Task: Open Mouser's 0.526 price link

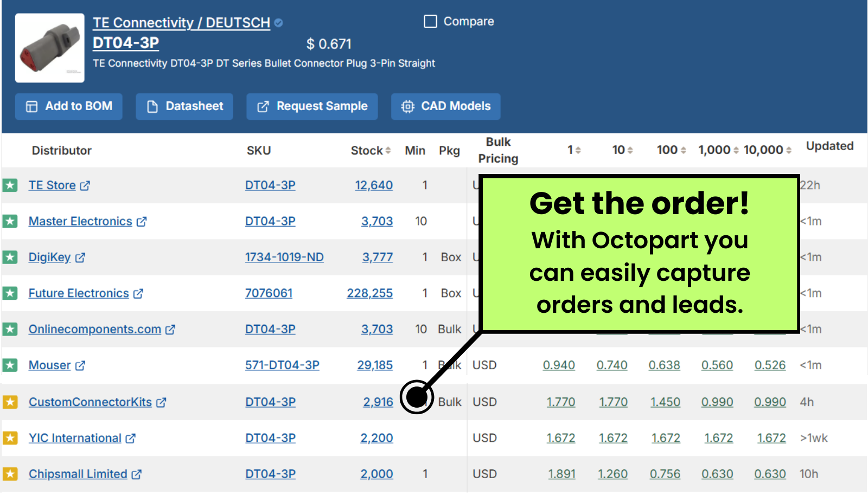Action: click(x=770, y=365)
